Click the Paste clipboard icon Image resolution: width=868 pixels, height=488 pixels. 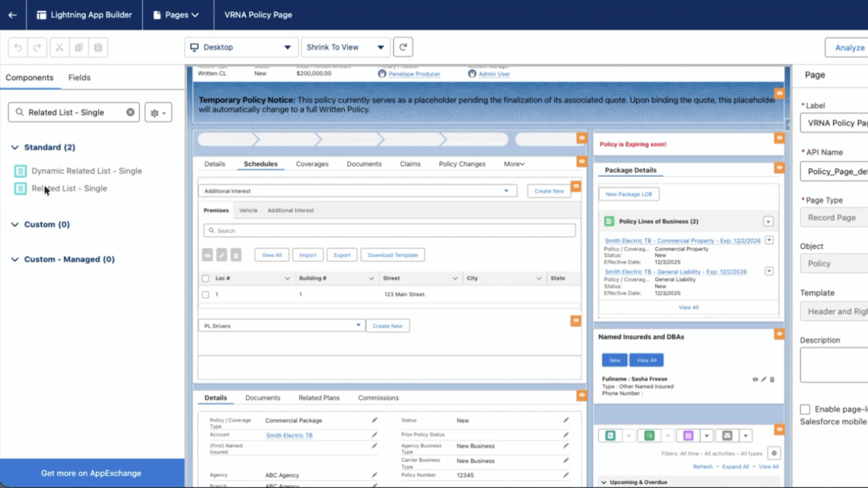pos(98,47)
